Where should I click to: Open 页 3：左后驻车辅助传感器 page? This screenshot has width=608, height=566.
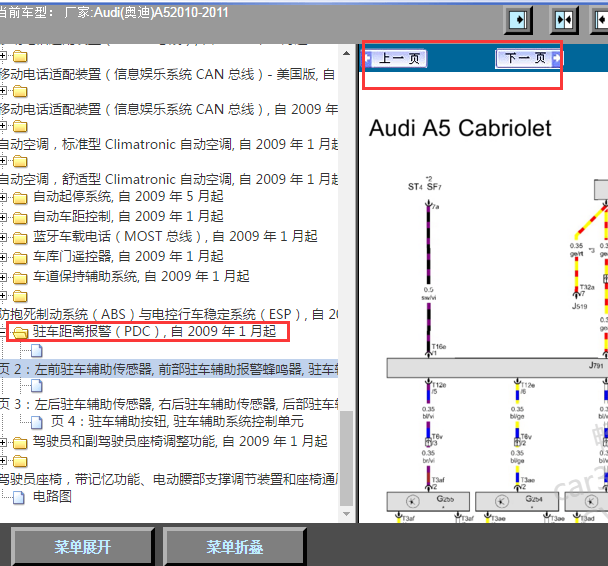pyautogui.click(x=169, y=404)
